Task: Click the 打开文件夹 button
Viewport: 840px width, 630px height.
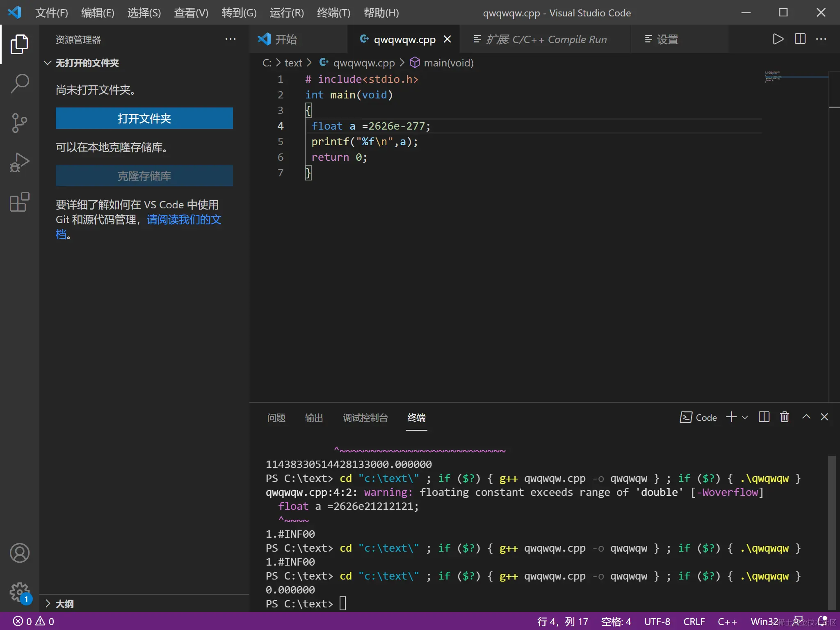Action: 144,119
